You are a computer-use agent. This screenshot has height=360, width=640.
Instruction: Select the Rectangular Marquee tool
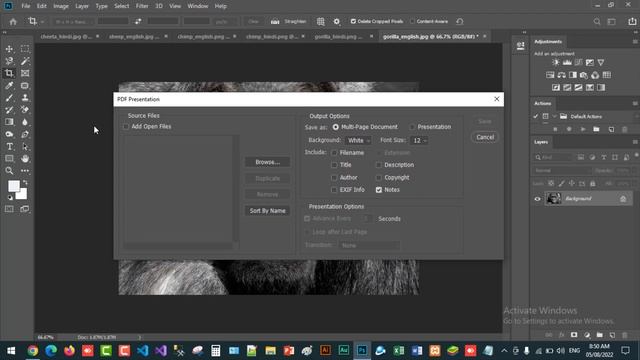tap(25, 49)
